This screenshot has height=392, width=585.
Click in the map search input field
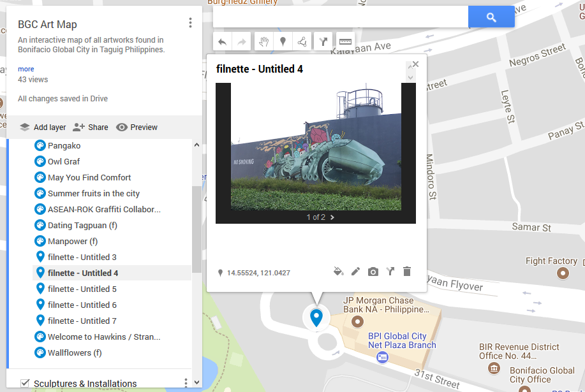340,17
